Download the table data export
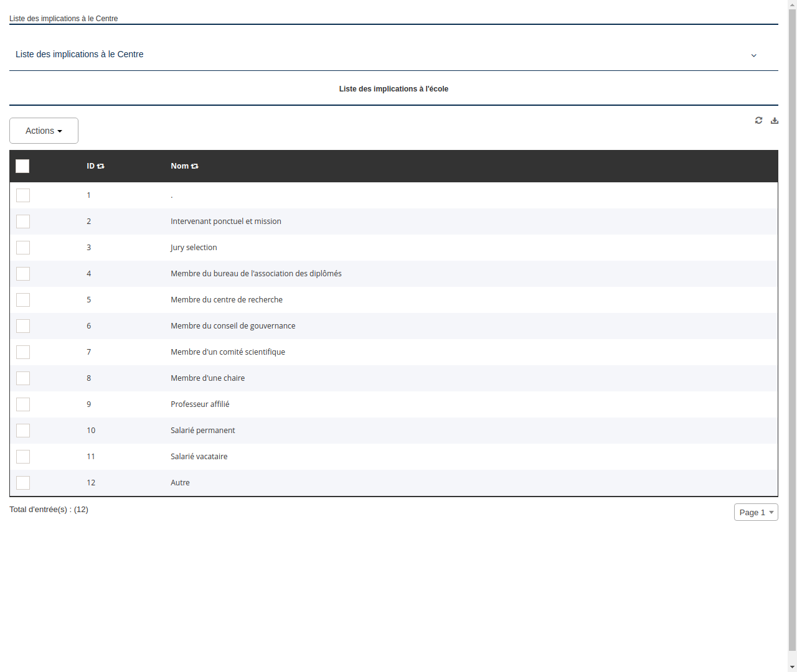Screen dimensions: 797x672 (774, 120)
